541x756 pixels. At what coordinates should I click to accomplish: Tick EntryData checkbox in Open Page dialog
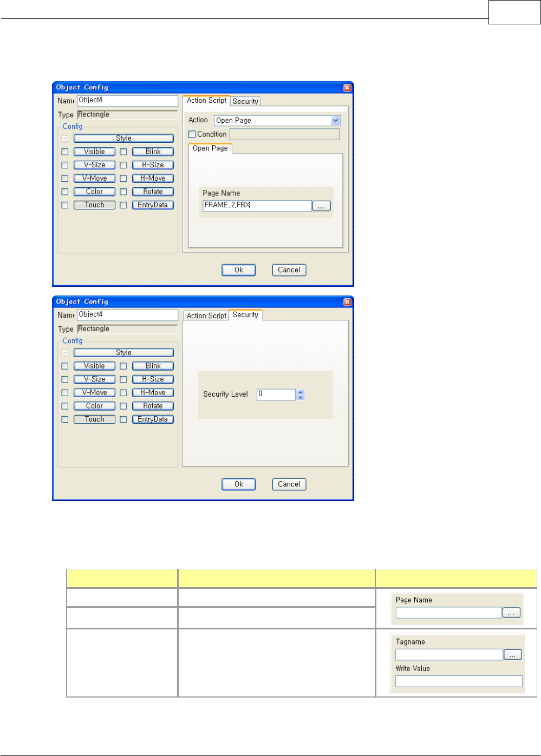tap(123, 205)
